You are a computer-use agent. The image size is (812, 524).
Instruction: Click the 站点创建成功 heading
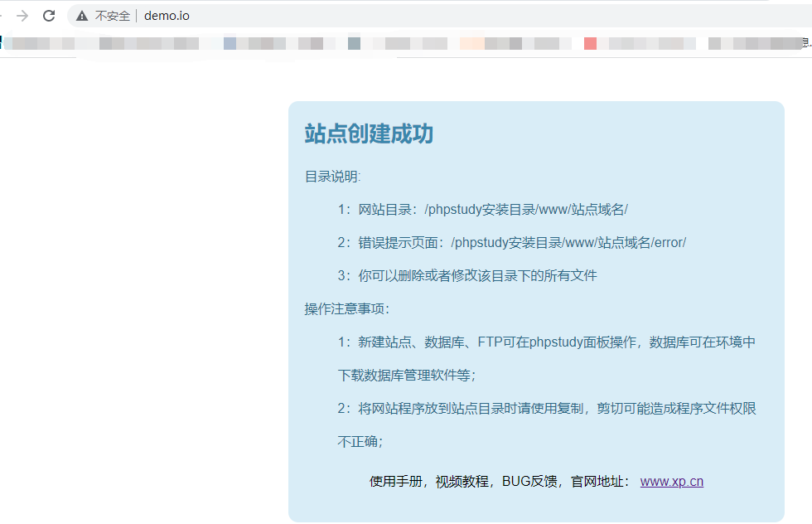[x=369, y=133]
